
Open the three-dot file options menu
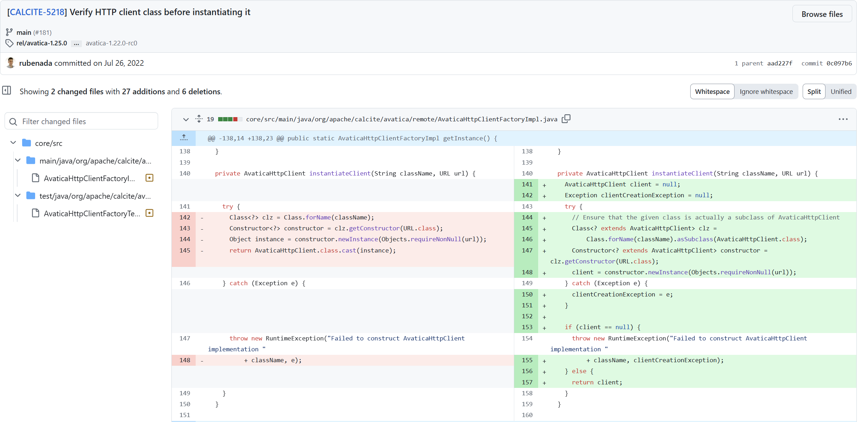(843, 119)
